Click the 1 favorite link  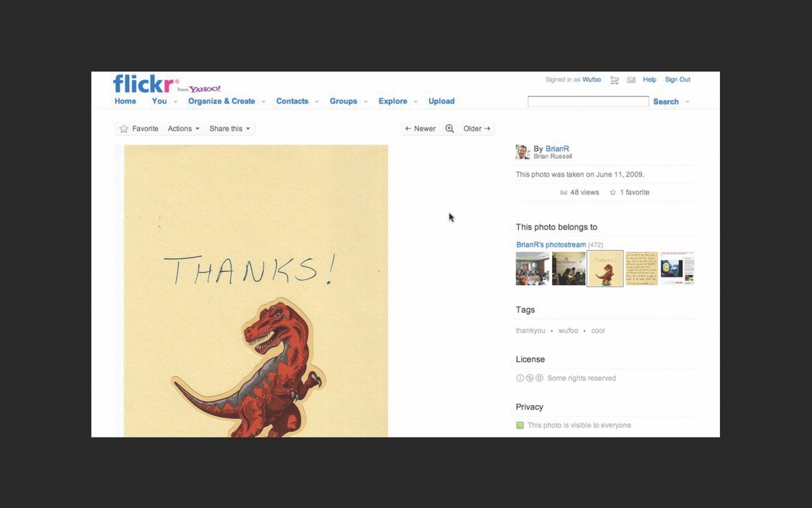pos(635,192)
